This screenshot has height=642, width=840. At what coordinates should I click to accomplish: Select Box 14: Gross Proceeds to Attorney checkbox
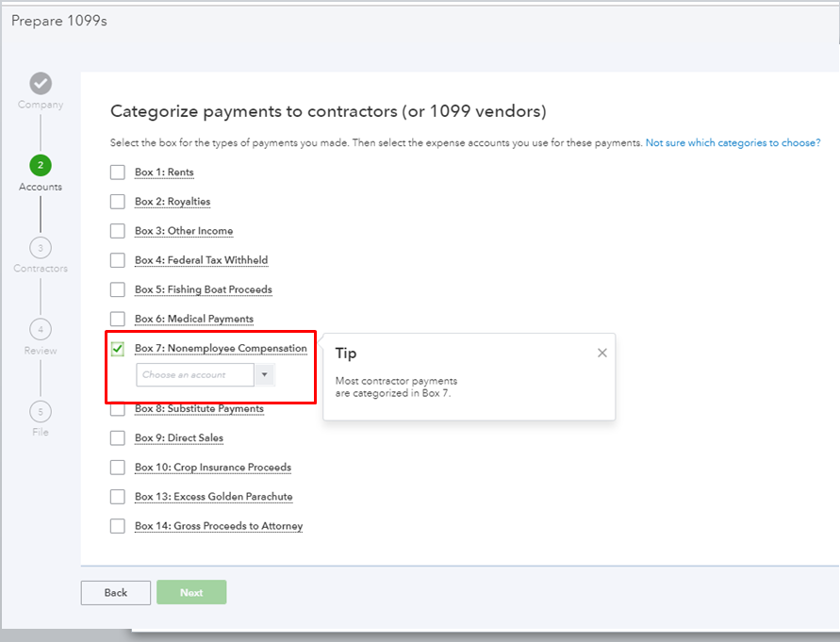(x=118, y=526)
